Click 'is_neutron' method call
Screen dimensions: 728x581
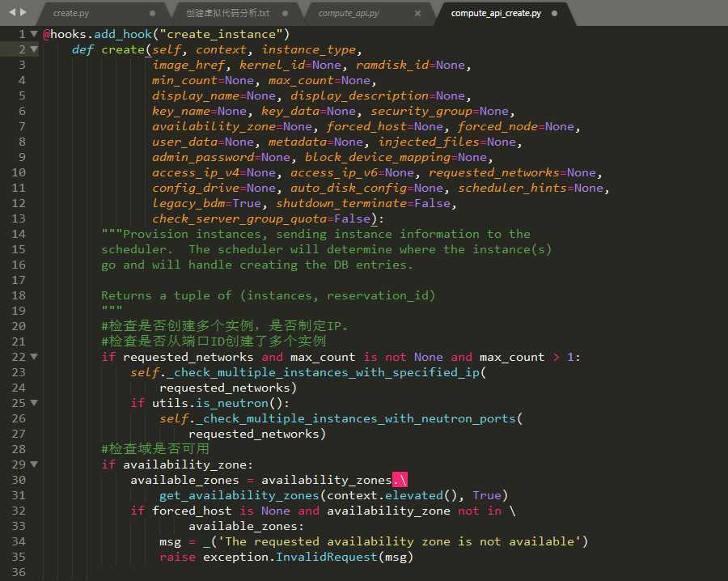232,403
